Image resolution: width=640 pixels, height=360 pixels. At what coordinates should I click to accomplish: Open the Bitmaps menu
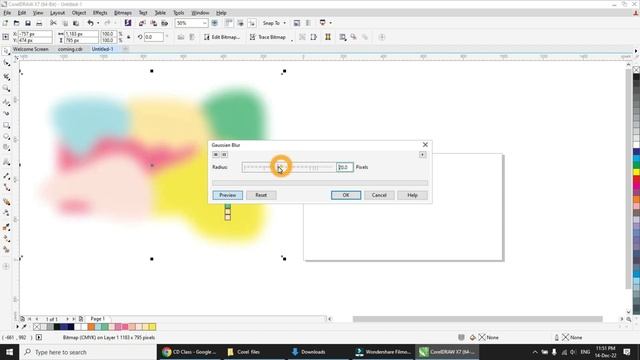(123, 13)
